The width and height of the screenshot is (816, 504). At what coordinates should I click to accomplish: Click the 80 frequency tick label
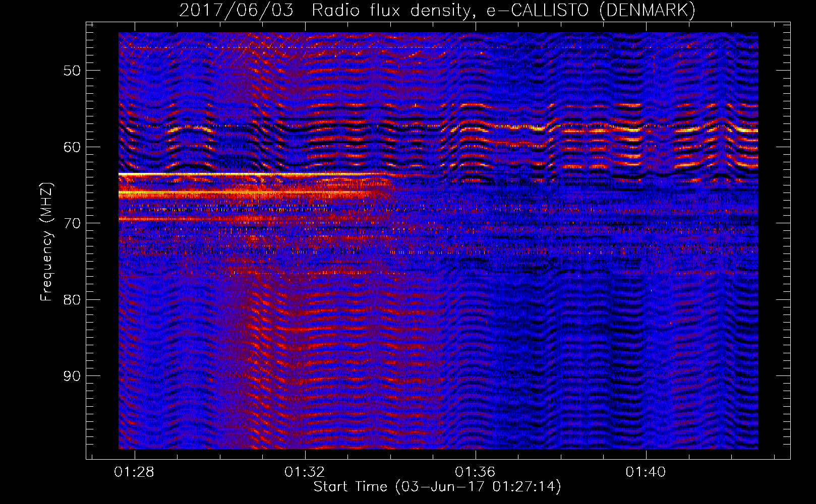pyautogui.click(x=72, y=300)
